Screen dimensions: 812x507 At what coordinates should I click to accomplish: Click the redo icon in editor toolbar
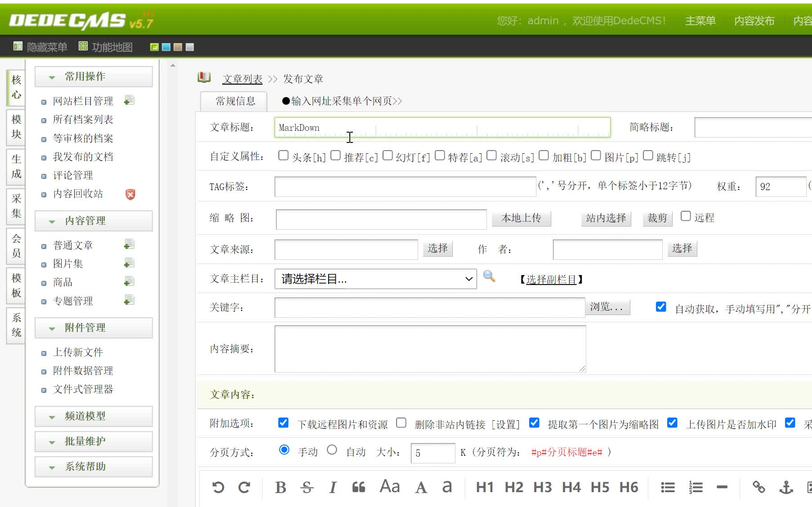[244, 487]
